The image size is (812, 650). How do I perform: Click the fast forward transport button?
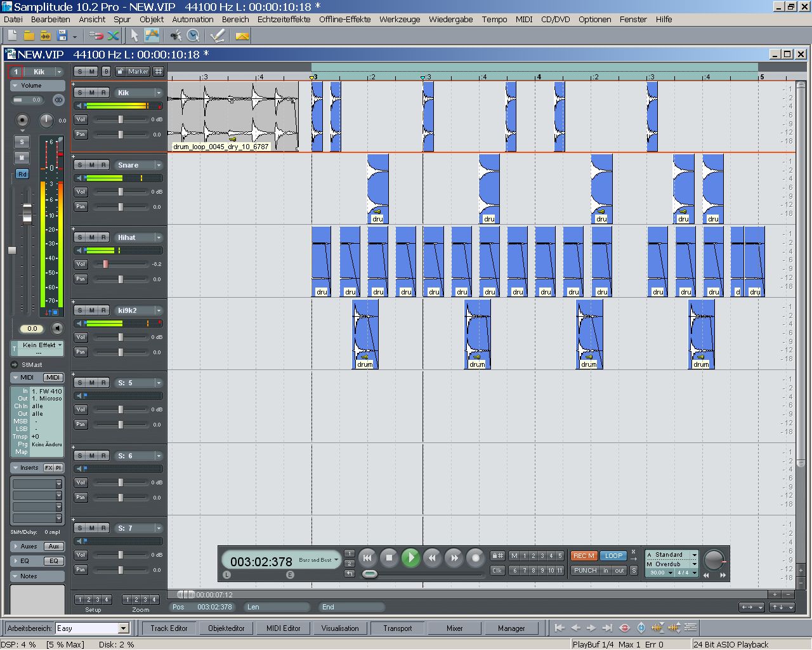pos(454,558)
